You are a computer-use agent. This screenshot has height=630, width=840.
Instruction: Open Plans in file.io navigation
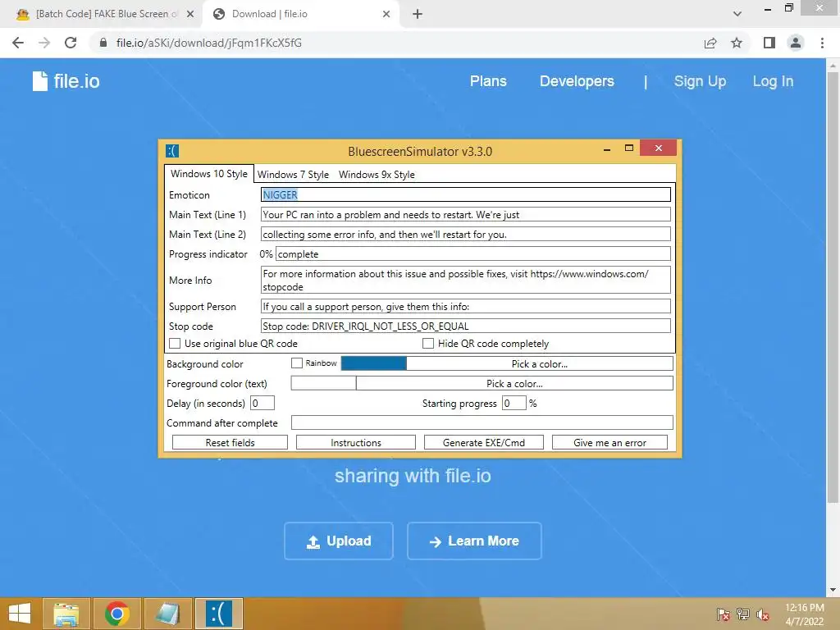[488, 81]
